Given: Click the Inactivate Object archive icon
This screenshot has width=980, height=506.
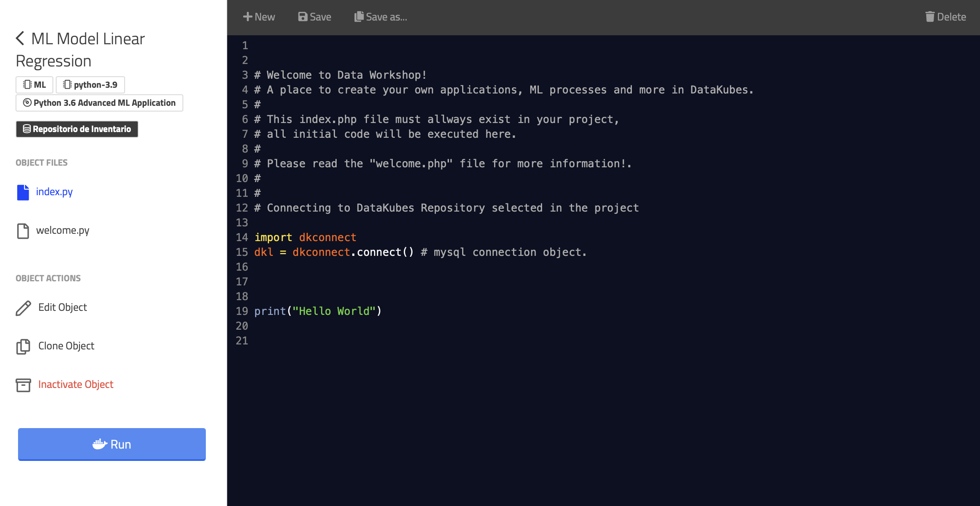Looking at the screenshot, I should click(23, 385).
